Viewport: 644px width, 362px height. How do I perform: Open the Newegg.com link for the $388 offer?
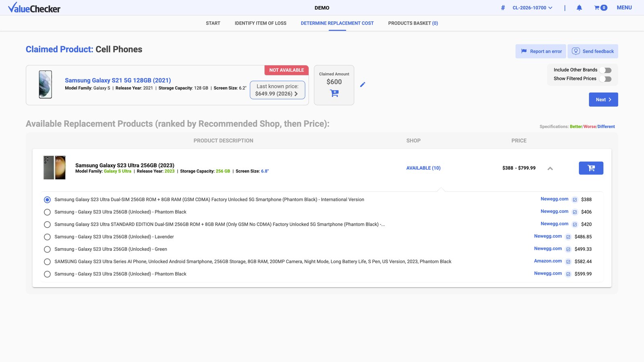point(554,199)
